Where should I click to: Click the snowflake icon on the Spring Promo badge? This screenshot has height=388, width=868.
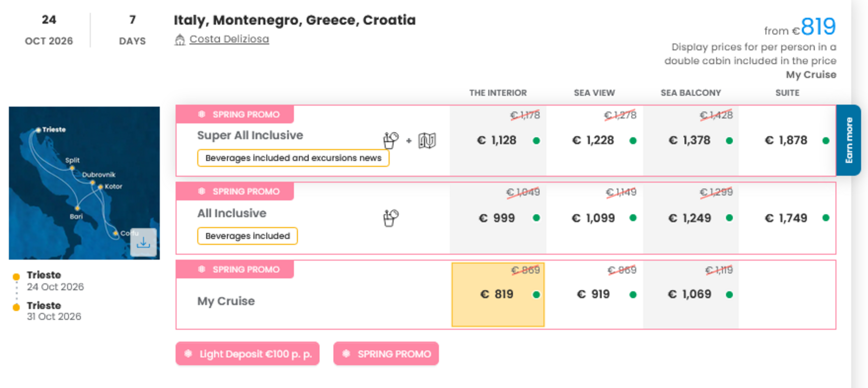coord(201,114)
